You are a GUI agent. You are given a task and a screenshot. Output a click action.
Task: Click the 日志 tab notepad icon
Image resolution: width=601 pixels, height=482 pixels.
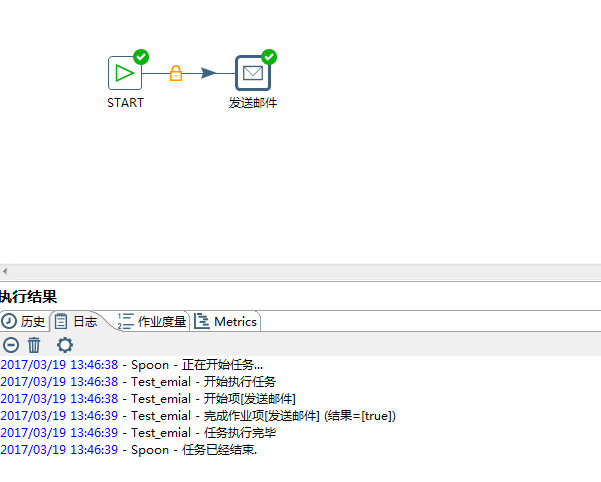coord(61,321)
